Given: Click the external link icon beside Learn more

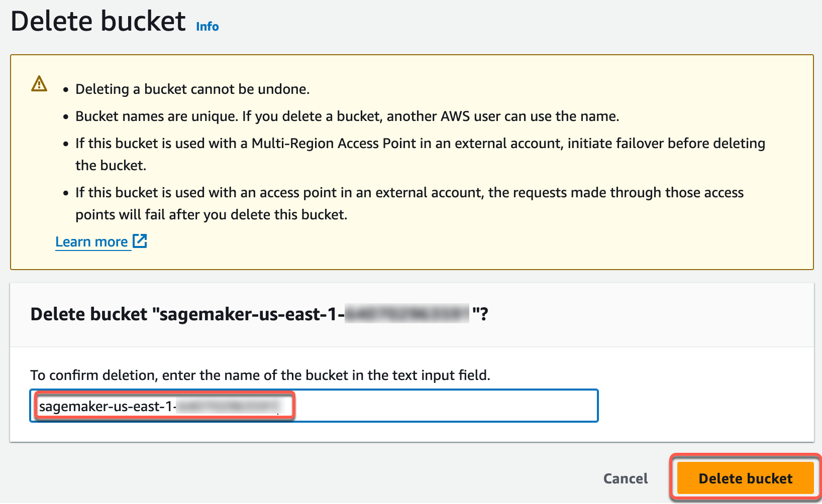Looking at the screenshot, I should point(140,241).
